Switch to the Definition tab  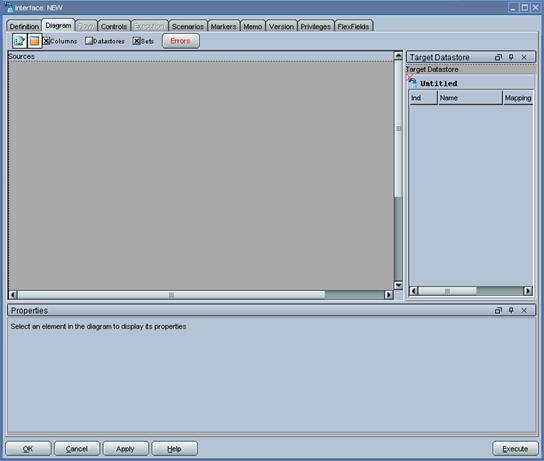tap(24, 26)
